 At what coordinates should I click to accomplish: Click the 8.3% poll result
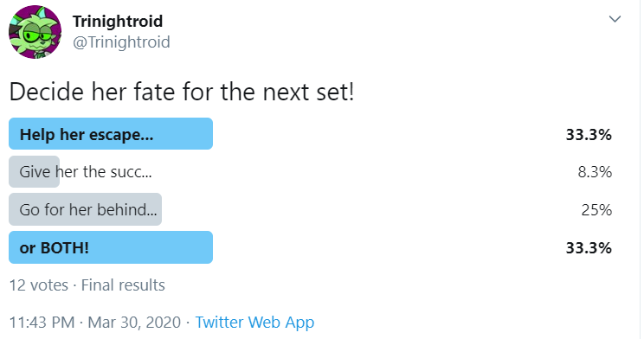click(x=595, y=172)
